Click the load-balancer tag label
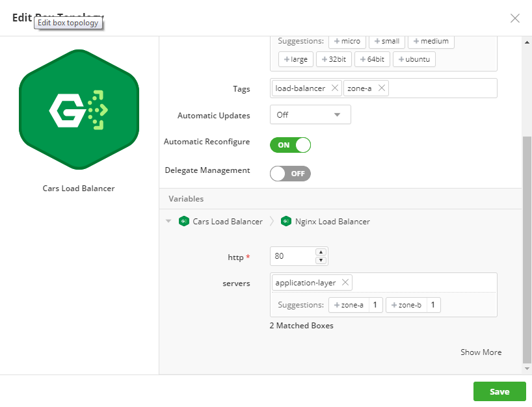The image size is (532, 407). pyautogui.click(x=300, y=88)
